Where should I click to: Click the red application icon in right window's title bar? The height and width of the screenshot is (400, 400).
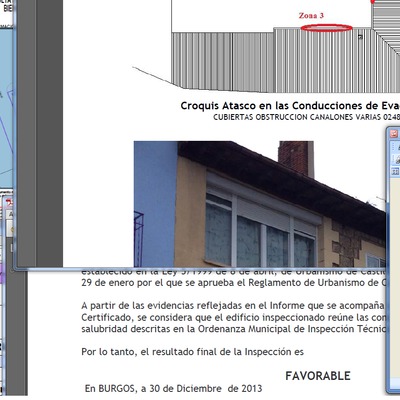[x=395, y=134]
